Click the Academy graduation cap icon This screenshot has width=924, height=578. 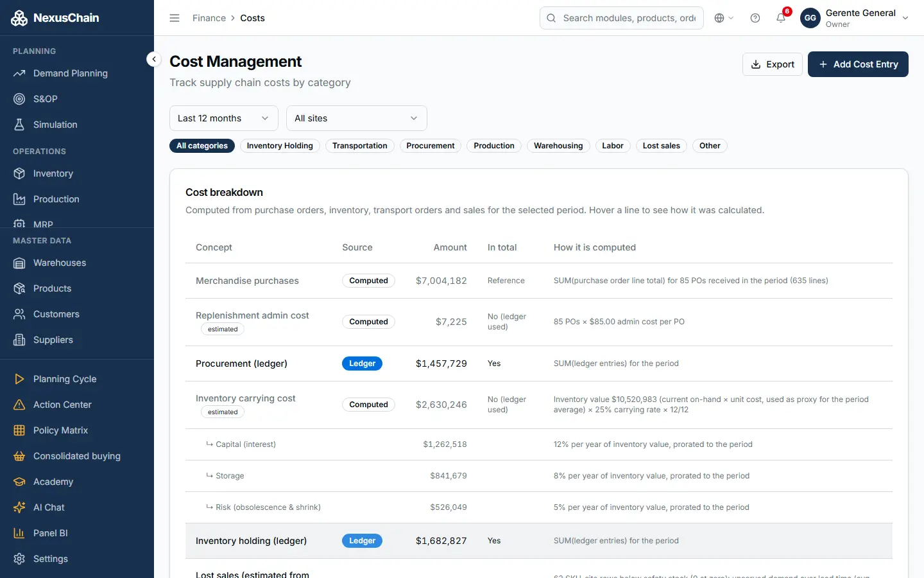(19, 482)
